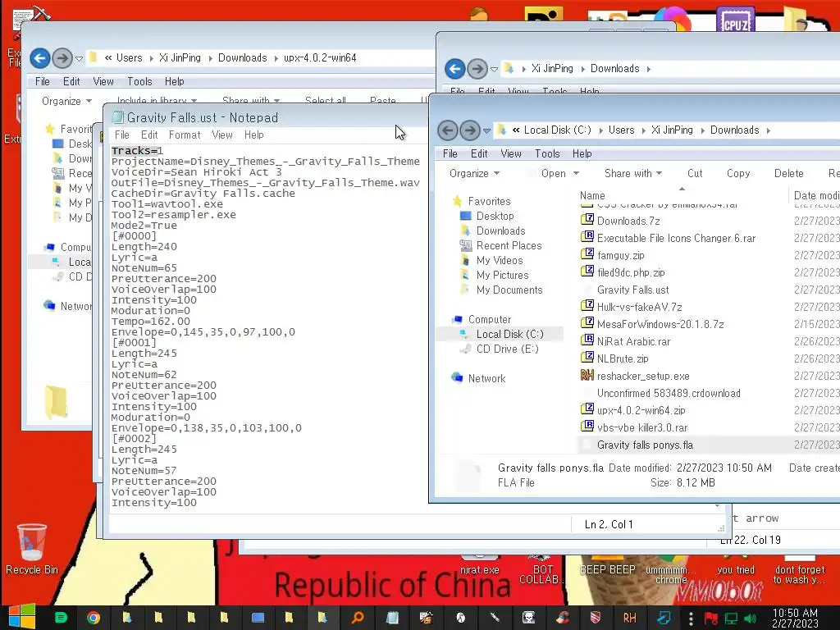Show hidden tray icons via three dots
This screenshot has height=630, width=840.
pyautogui.click(x=691, y=619)
